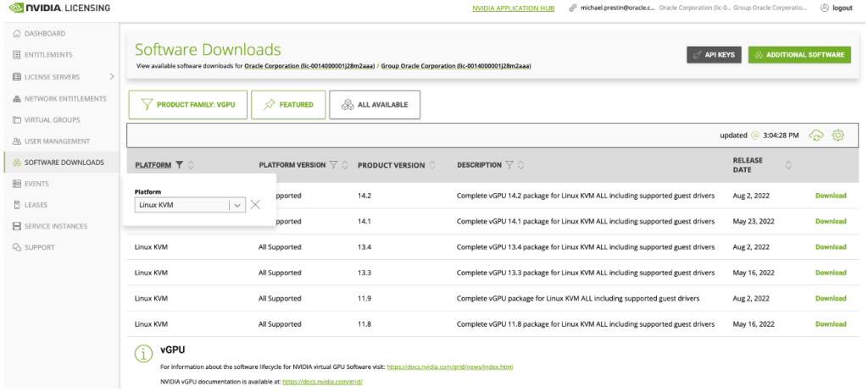Open the API Keys button
This screenshot has height=392, width=868.
714,55
